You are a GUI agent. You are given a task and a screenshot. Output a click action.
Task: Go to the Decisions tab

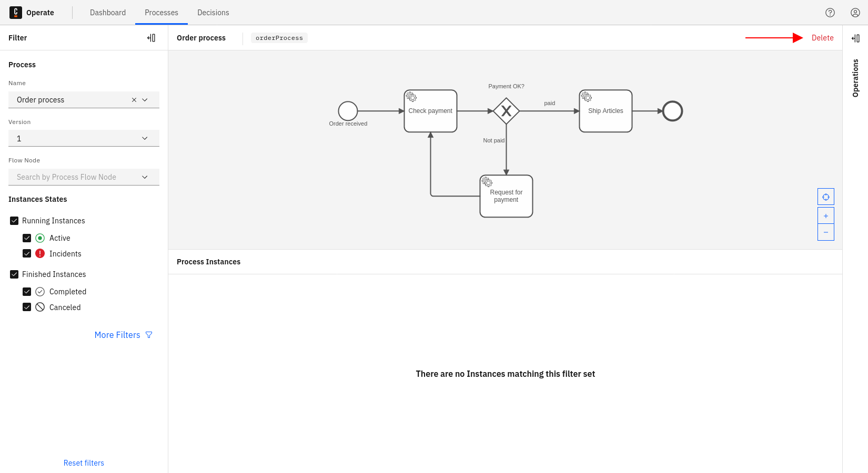213,13
